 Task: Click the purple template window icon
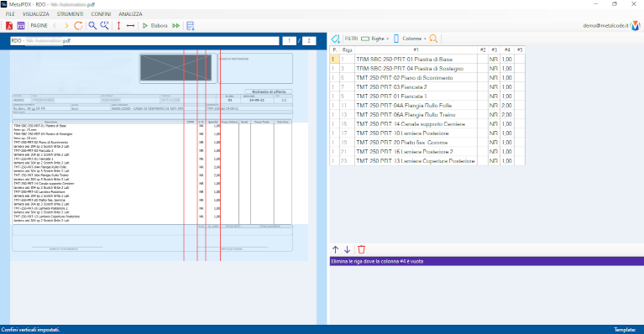pos(21,26)
